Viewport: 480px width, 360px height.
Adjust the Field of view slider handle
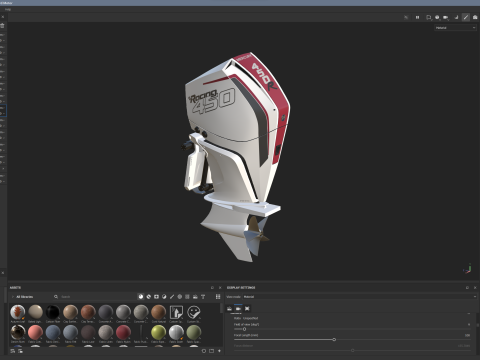click(244, 329)
